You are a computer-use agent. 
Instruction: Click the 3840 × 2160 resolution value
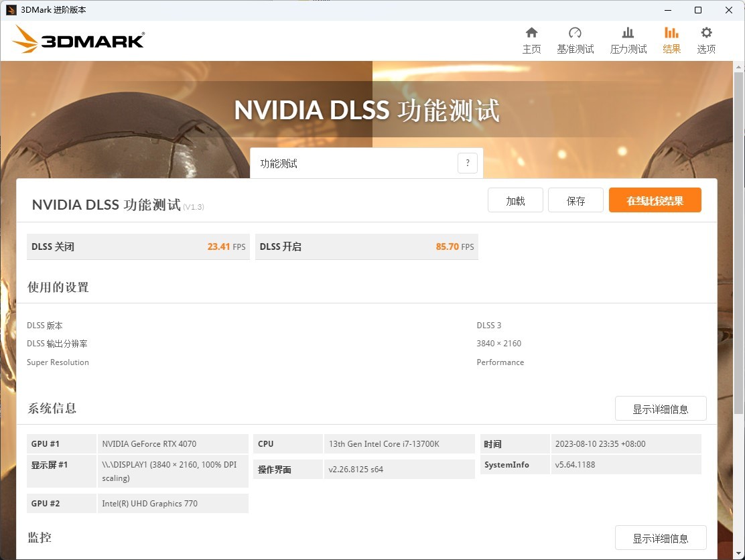(x=499, y=344)
